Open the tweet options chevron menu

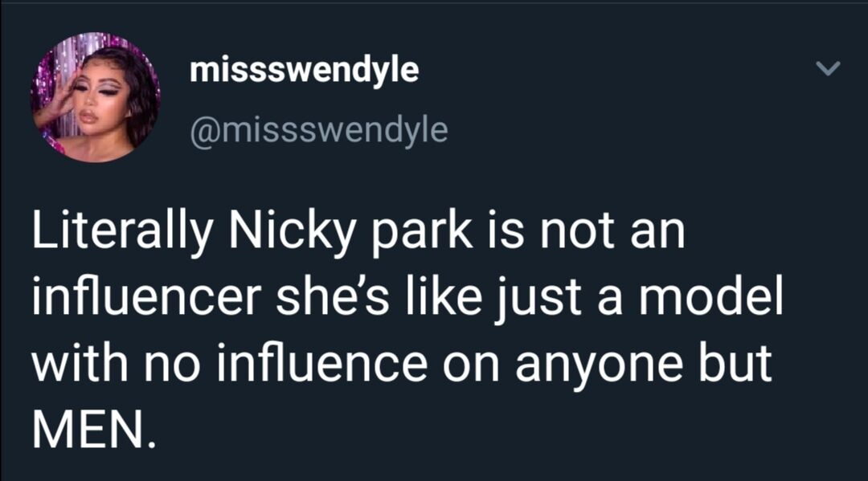pyautogui.click(x=827, y=71)
